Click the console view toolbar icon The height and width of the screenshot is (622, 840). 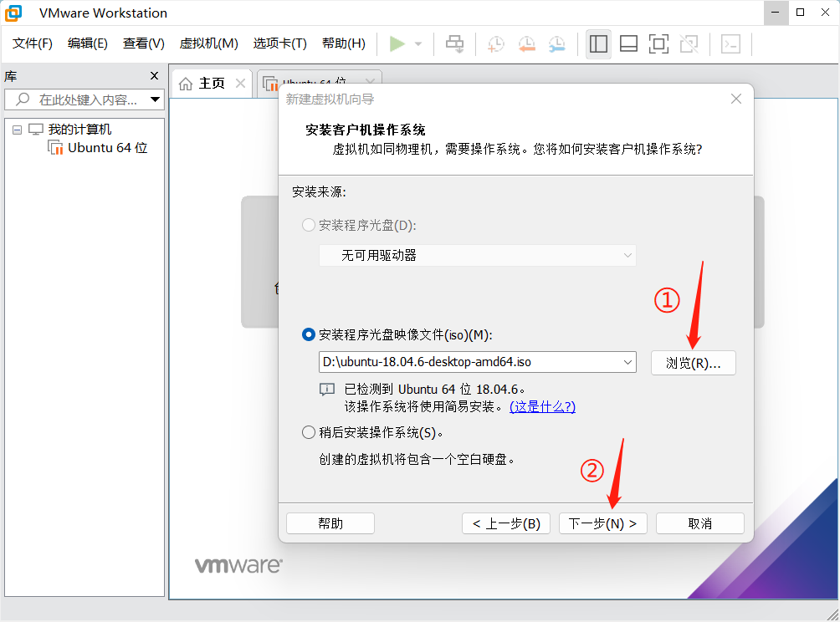pyautogui.click(x=730, y=44)
